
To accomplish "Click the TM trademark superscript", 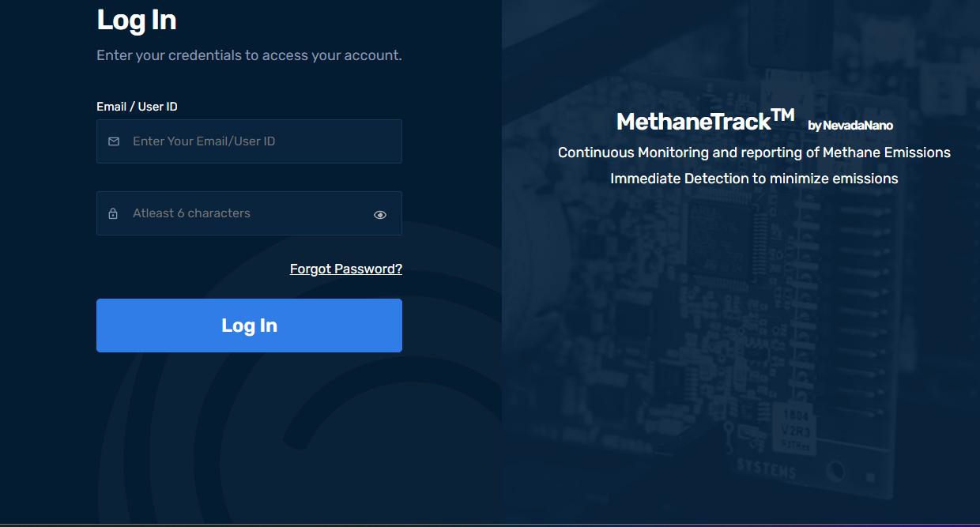I will pos(782,115).
